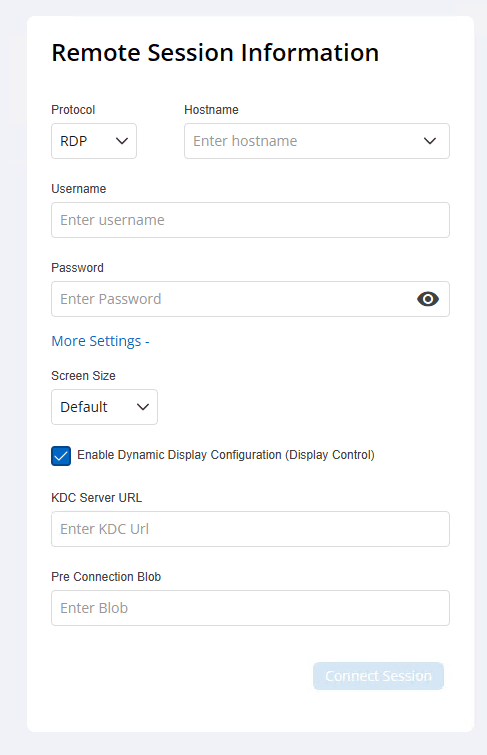The width and height of the screenshot is (487, 755).
Task: Click the Connect Session button
Action: tap(378, 676)
